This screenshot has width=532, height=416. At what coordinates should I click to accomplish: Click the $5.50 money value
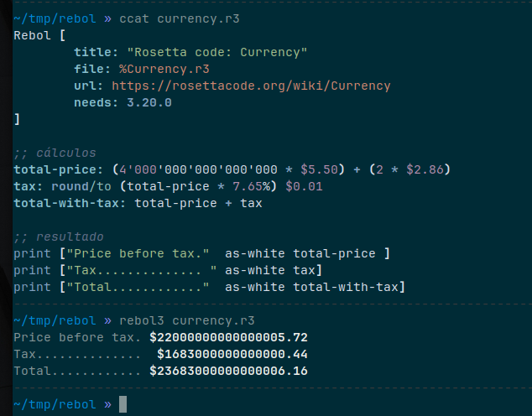[319, 169]
